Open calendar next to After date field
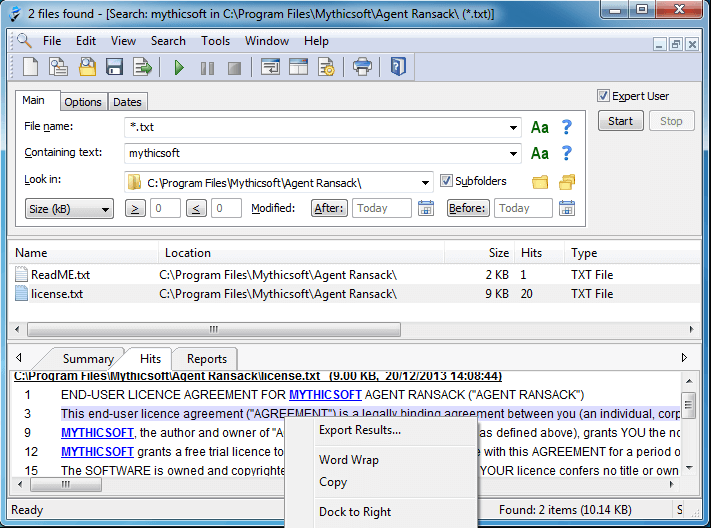Viewport: 711px width, 528px height. pos(425,208)
